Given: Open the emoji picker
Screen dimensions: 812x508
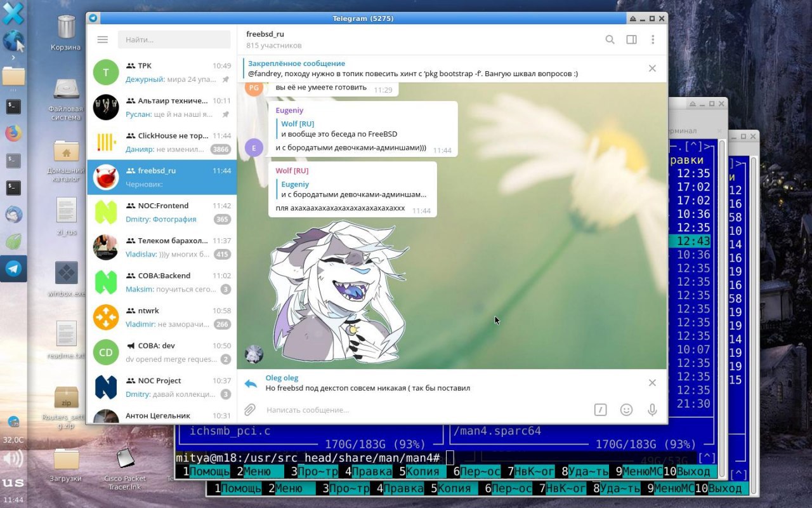Looking at the screenshot, I should [x=626, y=410].
